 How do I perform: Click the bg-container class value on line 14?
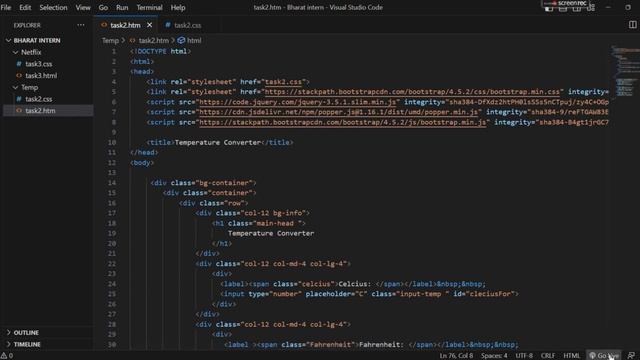(224, 183)
